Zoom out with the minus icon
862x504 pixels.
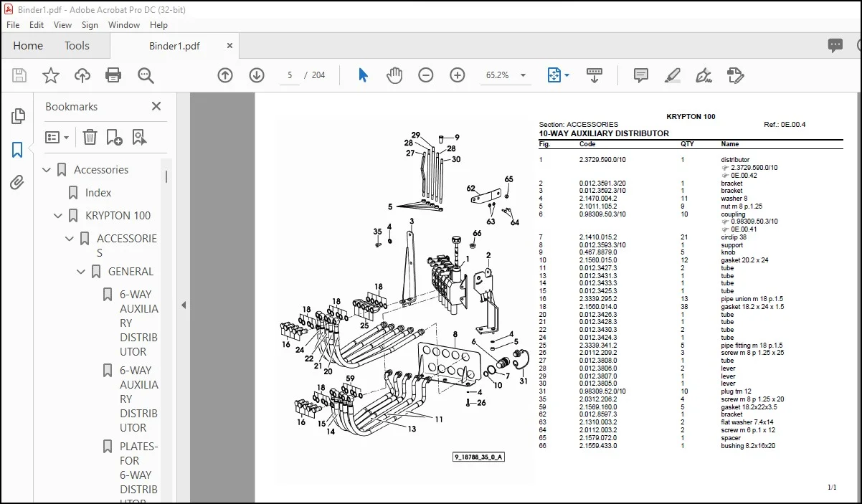point(426,75)
